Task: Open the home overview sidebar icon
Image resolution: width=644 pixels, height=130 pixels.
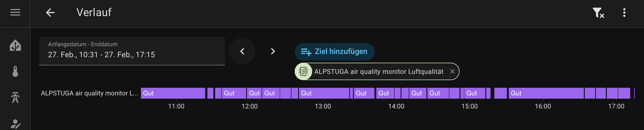Action: [x=15, y=45]
